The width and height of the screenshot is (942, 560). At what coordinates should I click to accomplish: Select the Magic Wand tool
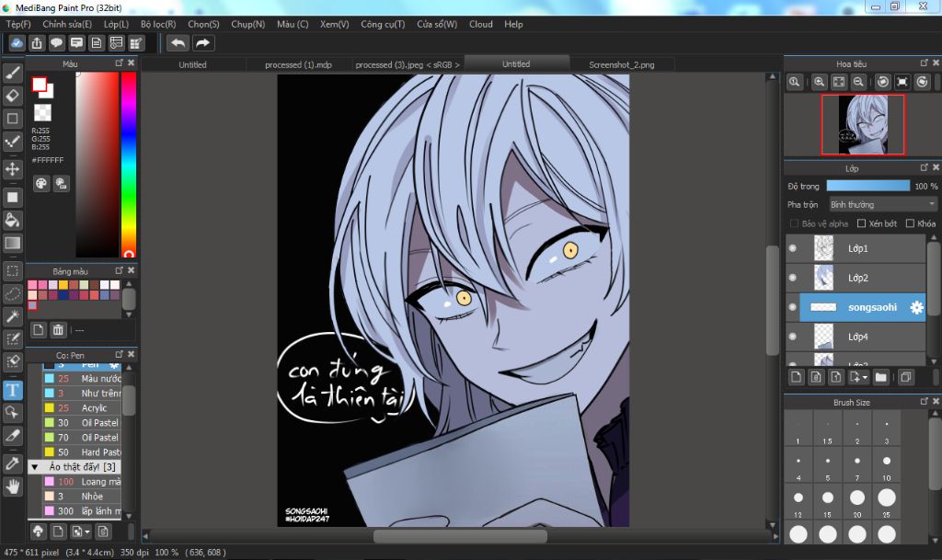pos(13,316)
